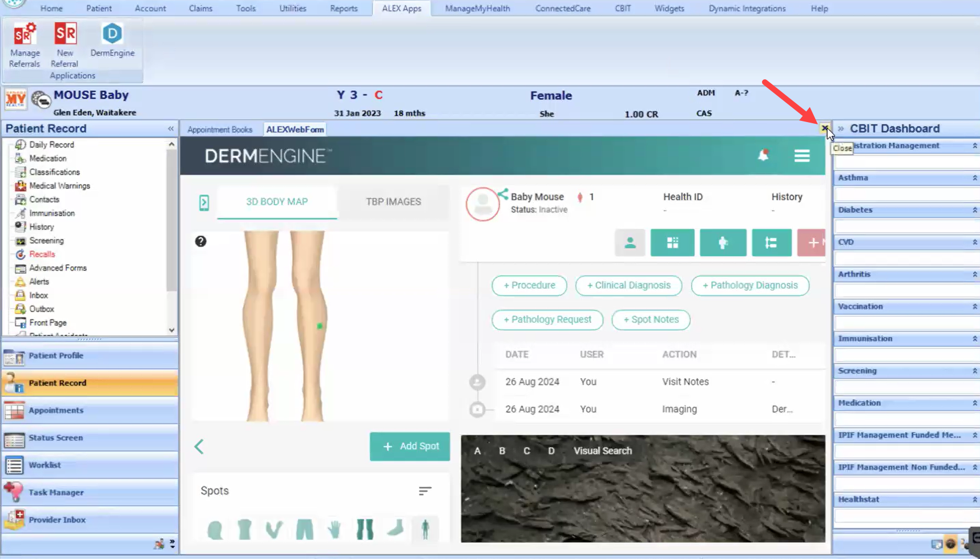Viewport: 980px width, 559px height.
Task: Select image marker B
Action: tap(502, 451)
